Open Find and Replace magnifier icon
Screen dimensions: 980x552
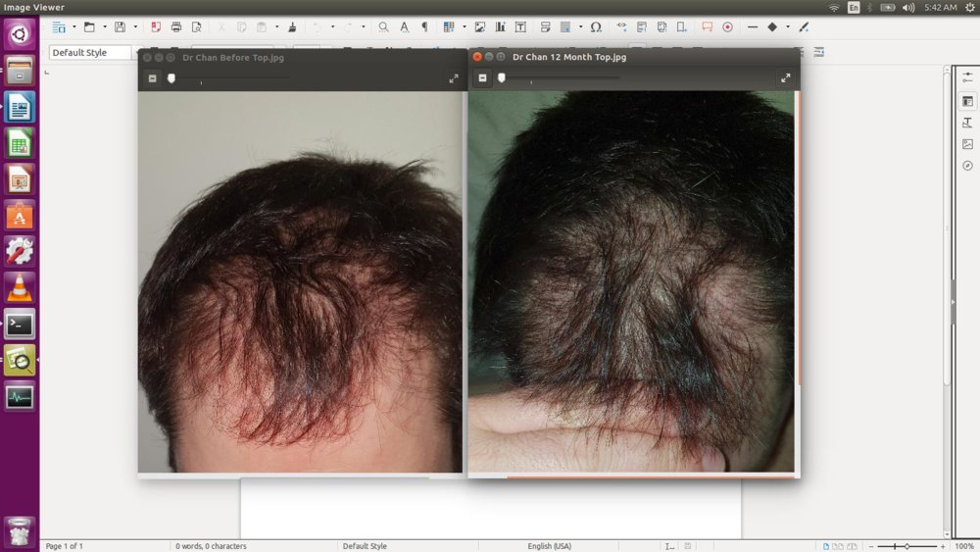tap(383, 27)
